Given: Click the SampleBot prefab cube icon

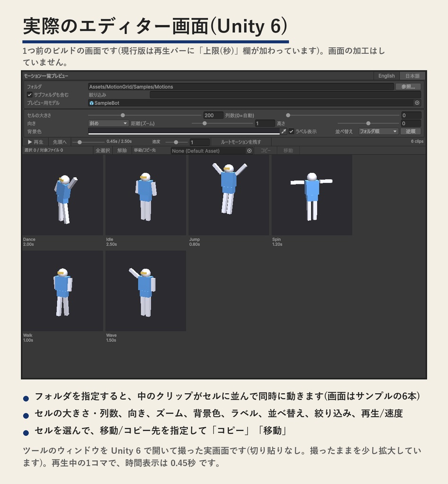Looking at the screenshot, I should coord(91,103).
